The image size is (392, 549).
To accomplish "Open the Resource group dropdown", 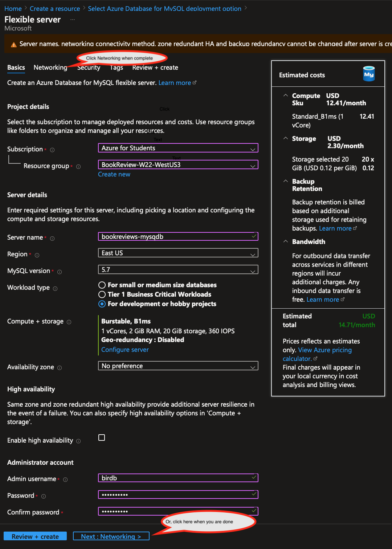I will 178,165.
